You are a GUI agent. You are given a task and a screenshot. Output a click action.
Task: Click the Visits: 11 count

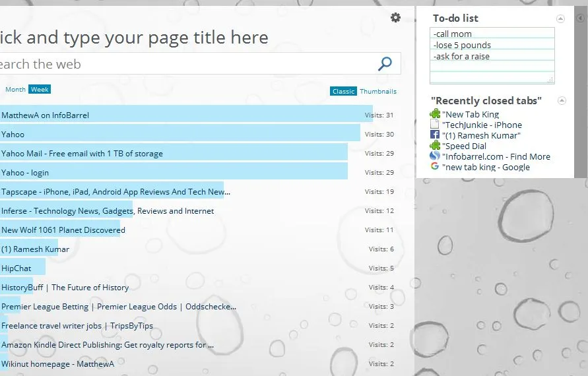pyautogui.click(x=379, y=230)
